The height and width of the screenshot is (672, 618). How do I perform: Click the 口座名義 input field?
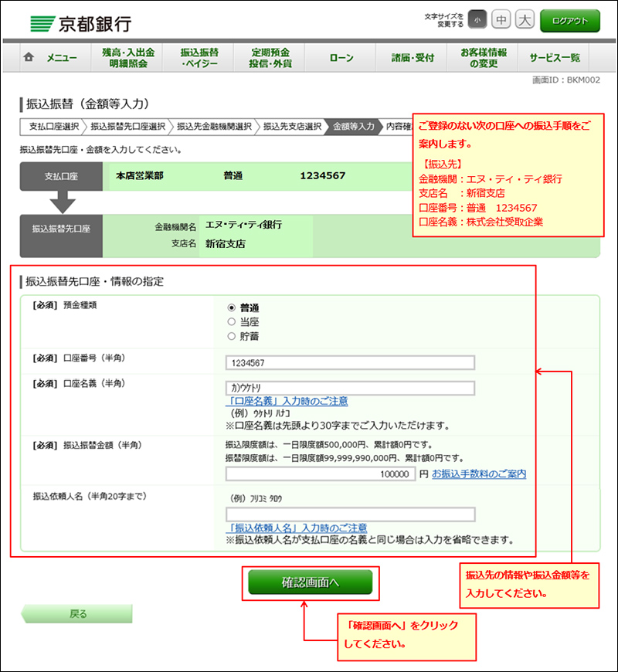(350, 388)
